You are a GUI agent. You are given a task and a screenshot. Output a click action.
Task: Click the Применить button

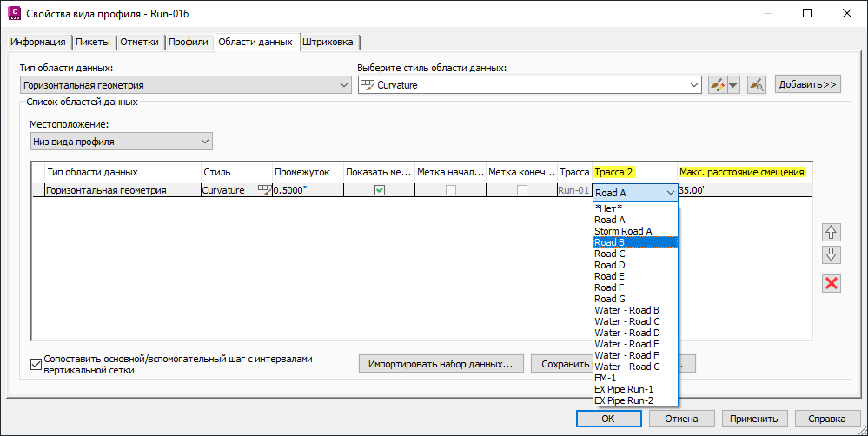click(x=753, y=419)
